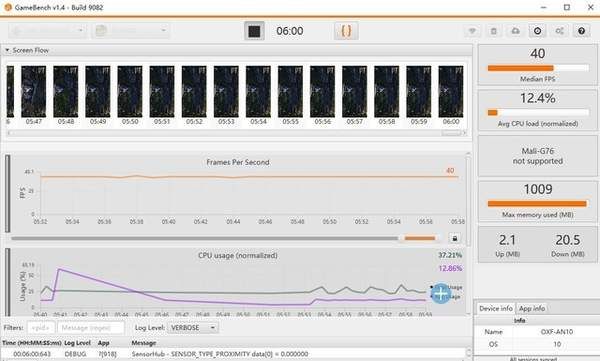Click the blue plus floating button
This screenshot has height=361, width=600.
click(x=441, y=294)
